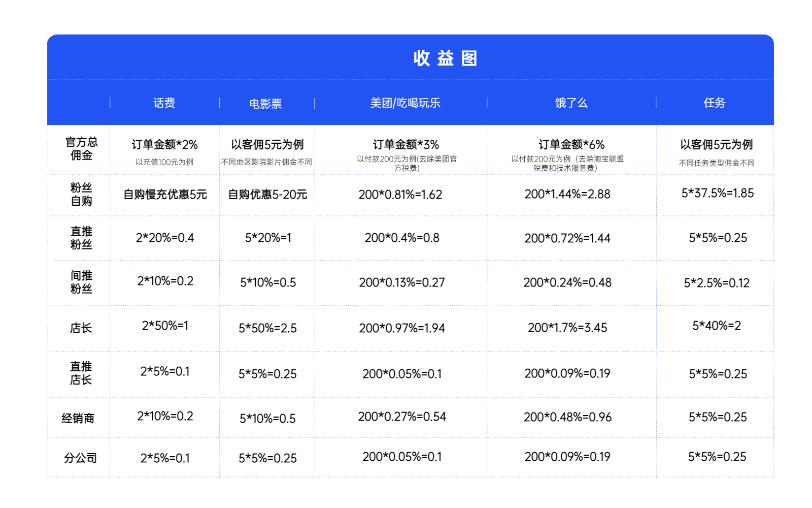
Task: Click the 美团/吃喝玩乐 column header
Action: 405,103
